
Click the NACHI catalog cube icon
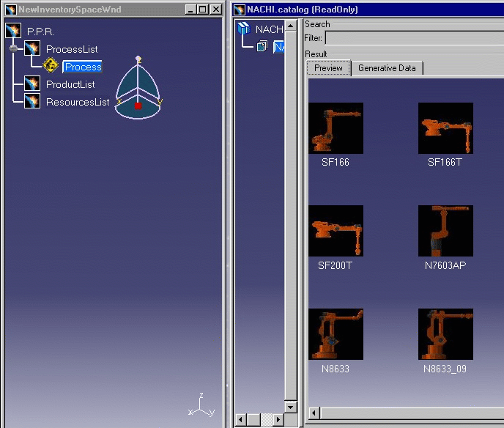[244, 29]
